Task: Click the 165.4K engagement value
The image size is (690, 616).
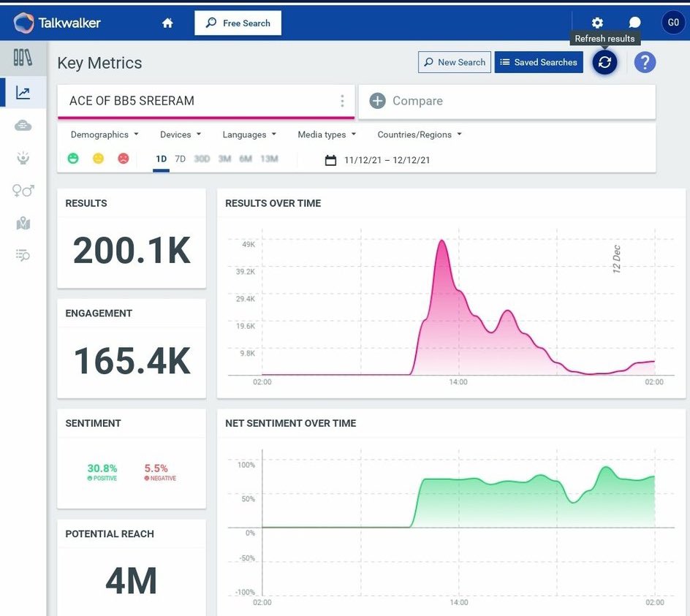Action: [132, 361]
